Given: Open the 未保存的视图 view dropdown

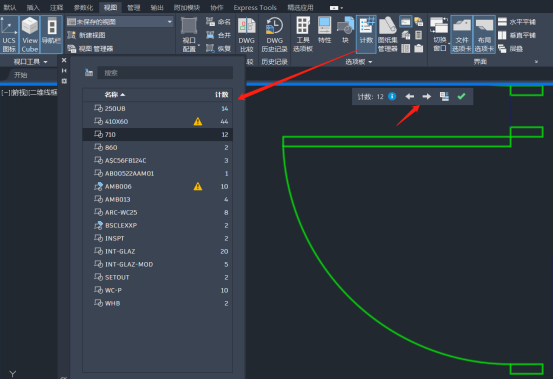Looking at the screenshot, I should [x=120, y=22].
